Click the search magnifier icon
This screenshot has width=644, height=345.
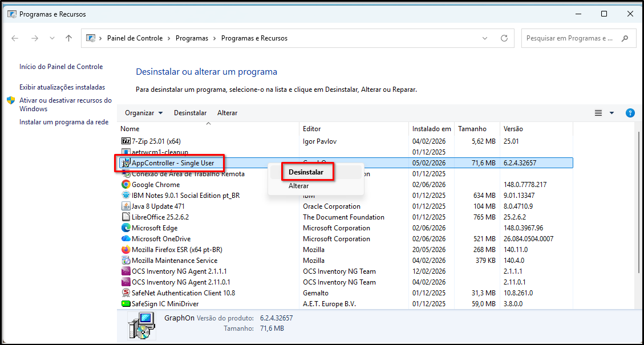tap(625, 38)
